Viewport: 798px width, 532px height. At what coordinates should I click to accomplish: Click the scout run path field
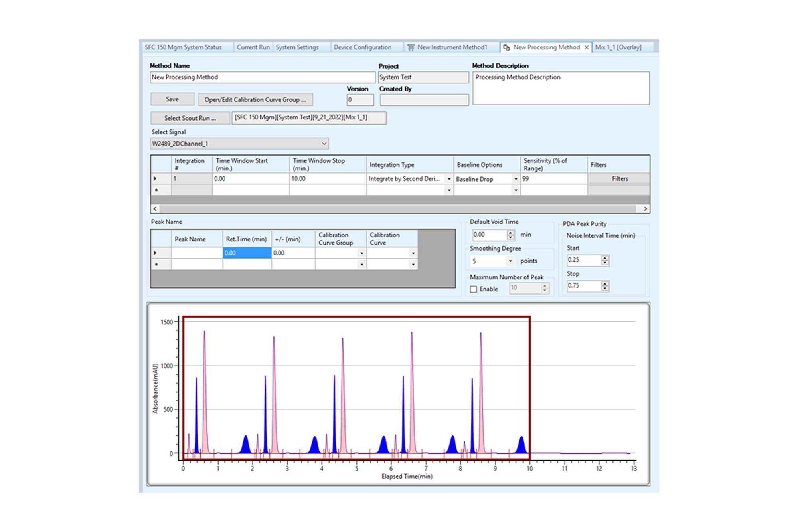click(x=309, y=118)
